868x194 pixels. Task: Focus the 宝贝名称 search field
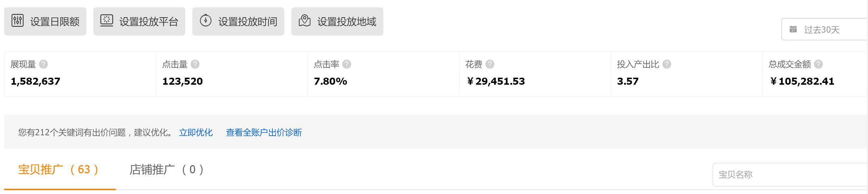(x=790, y=175)
